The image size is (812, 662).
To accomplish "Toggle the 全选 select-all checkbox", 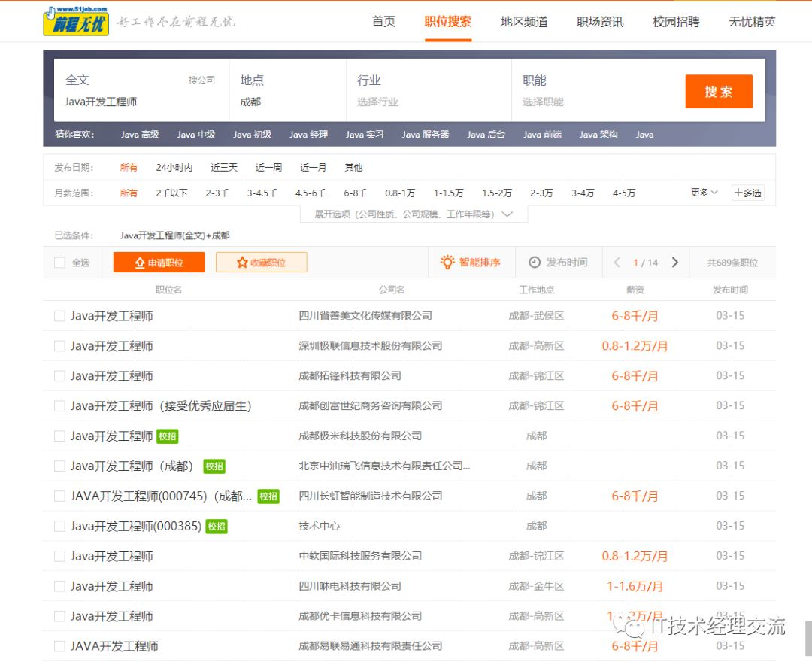I will pos(59,263).
